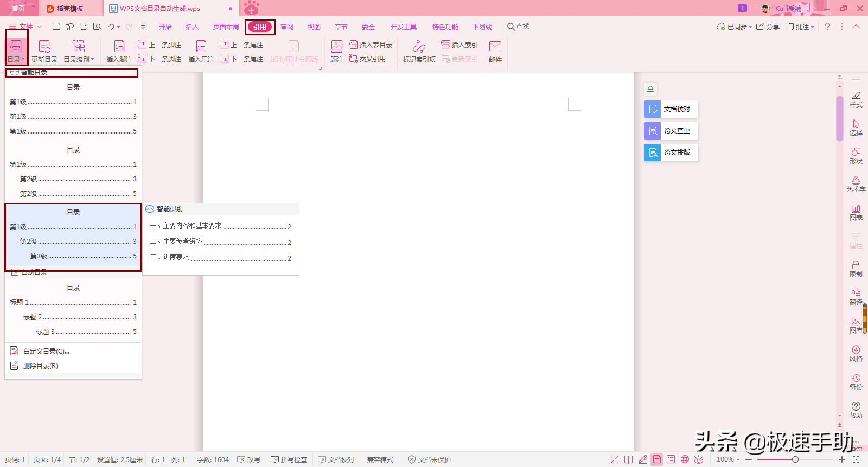Select the three-level 目录 preview
Screen dimensions: 868x467
[73, 237]
